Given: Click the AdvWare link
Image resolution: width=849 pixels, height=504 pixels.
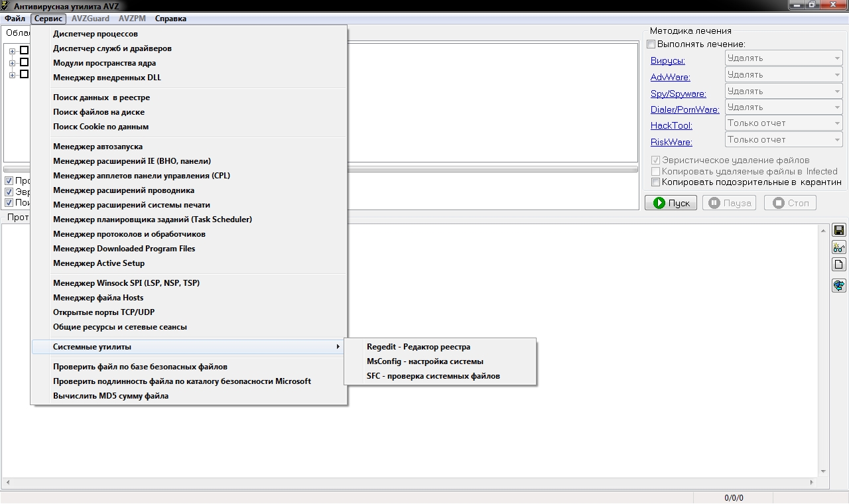Looking at the screenshot, I should click(671, 78).
